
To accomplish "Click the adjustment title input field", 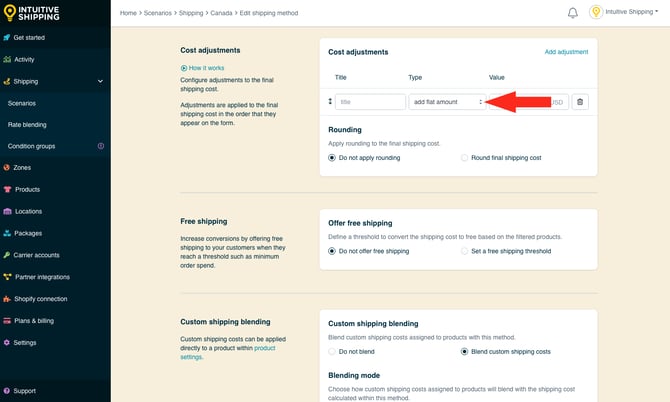I will [x=370, y=102].
